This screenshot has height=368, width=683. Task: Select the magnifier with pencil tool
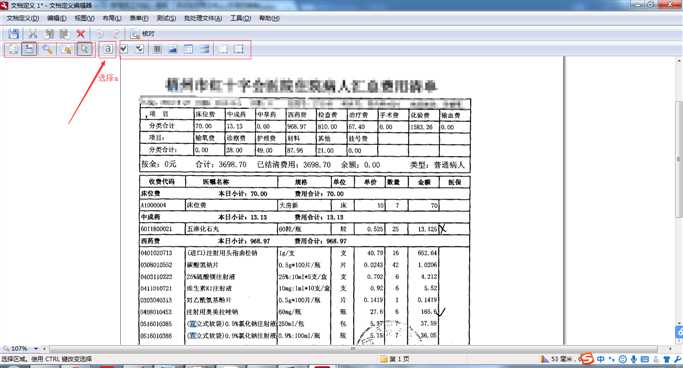coord(47,49)
